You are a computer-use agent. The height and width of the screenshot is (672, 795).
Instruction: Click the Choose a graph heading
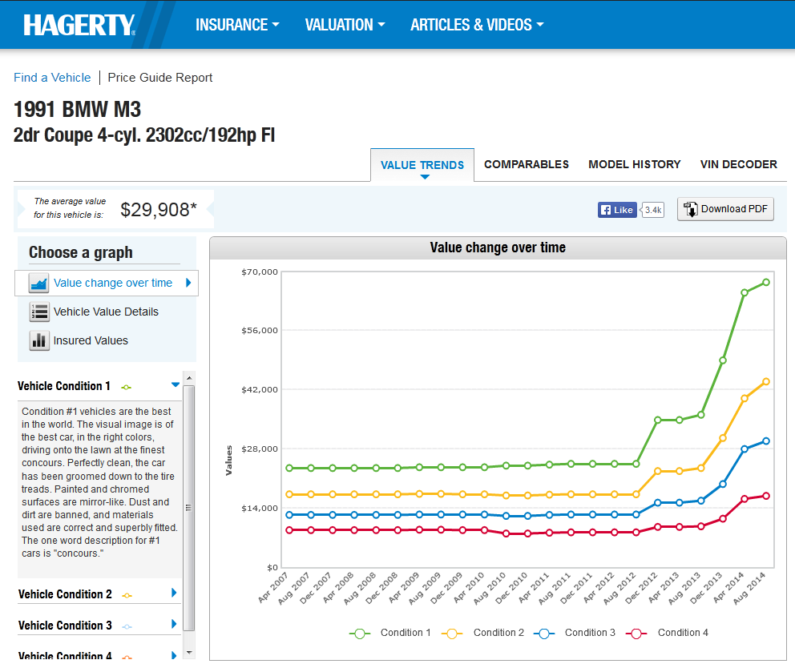81,252
